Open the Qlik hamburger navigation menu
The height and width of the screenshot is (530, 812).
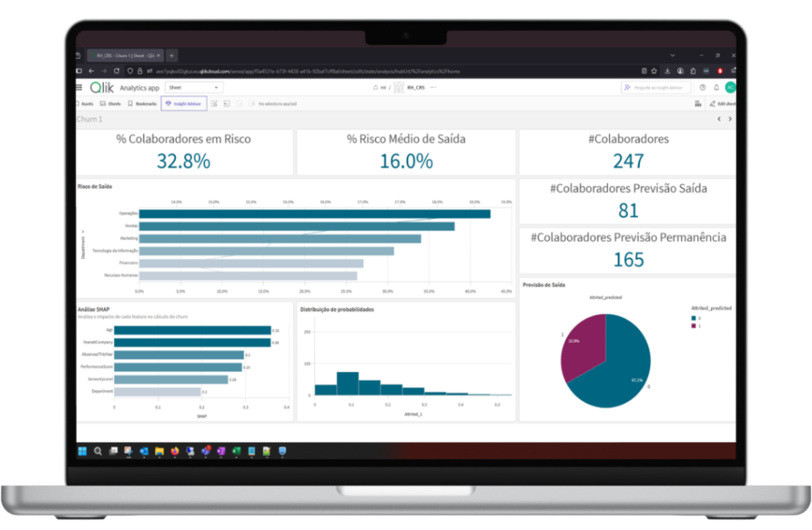[x=79, y=87]
